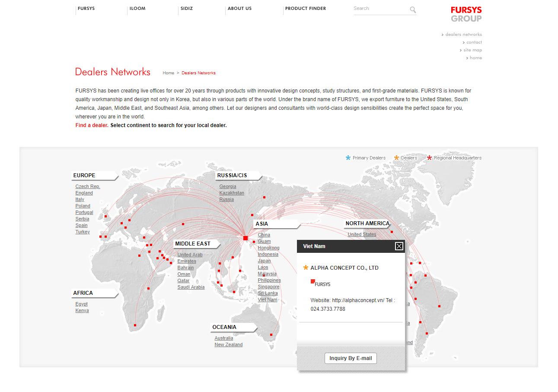Click the large red Korea headquarters marker
558x392 pixels.
pyautogui.click(x=246, y=238)
